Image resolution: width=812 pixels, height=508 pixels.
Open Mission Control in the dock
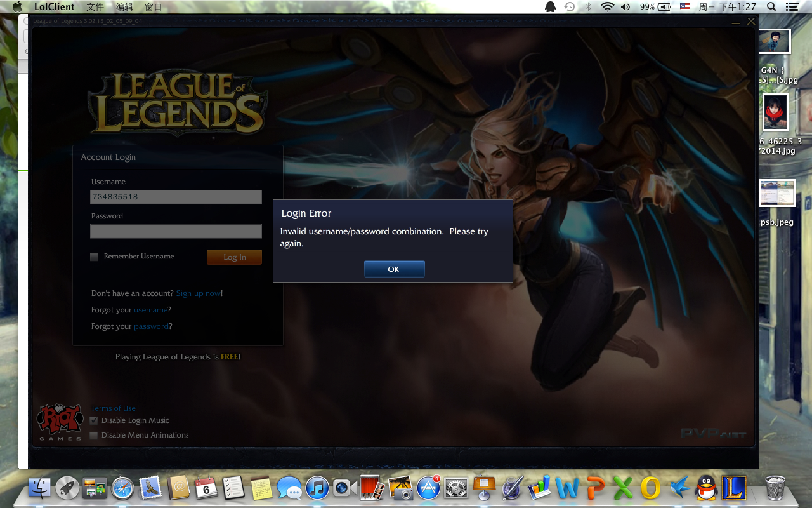click(95, 488)
